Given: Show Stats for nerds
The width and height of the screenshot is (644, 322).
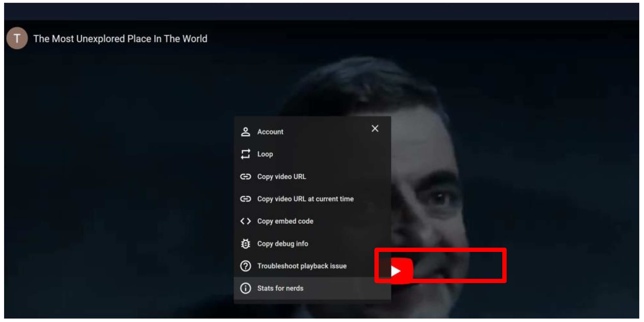Looking at the screenshot, I should [x=280, y=288].
